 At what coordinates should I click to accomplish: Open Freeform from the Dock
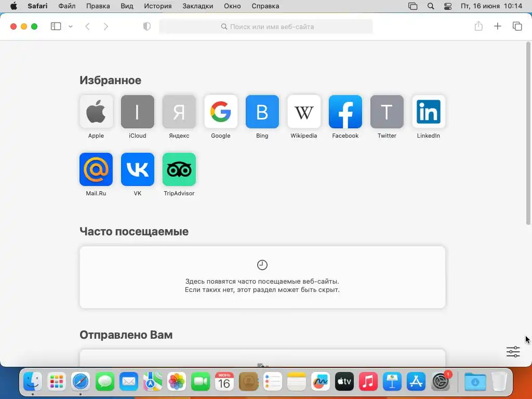[x=320, y=382]
